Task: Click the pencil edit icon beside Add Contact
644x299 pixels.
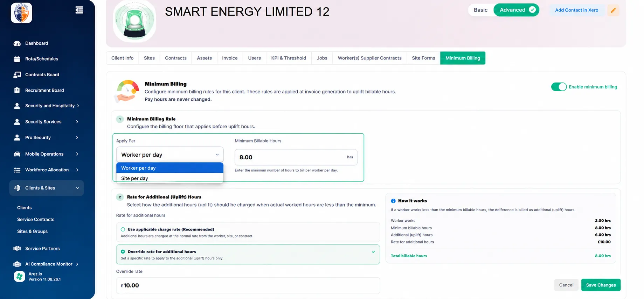Action: [613, 10]
